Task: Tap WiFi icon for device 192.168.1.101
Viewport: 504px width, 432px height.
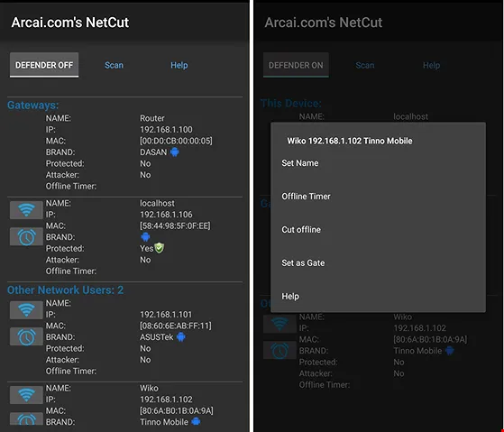Action: coord(26,310)
